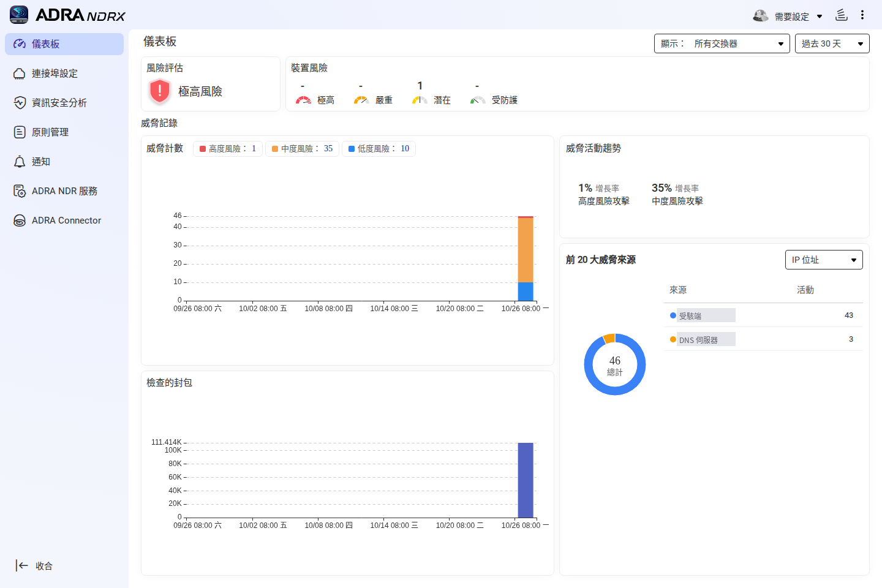
Task: Open the 過去 30 天 time range dropdown
Action: [x=832, y=43]
